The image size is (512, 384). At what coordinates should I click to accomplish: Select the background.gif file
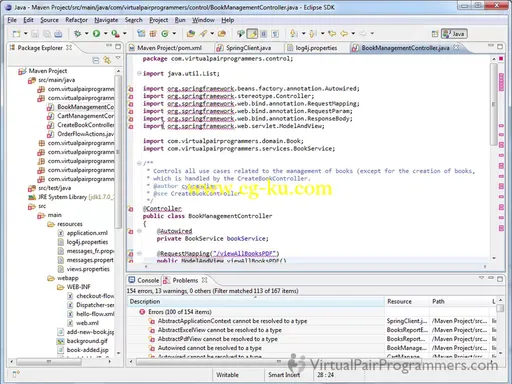click(87, 341)
